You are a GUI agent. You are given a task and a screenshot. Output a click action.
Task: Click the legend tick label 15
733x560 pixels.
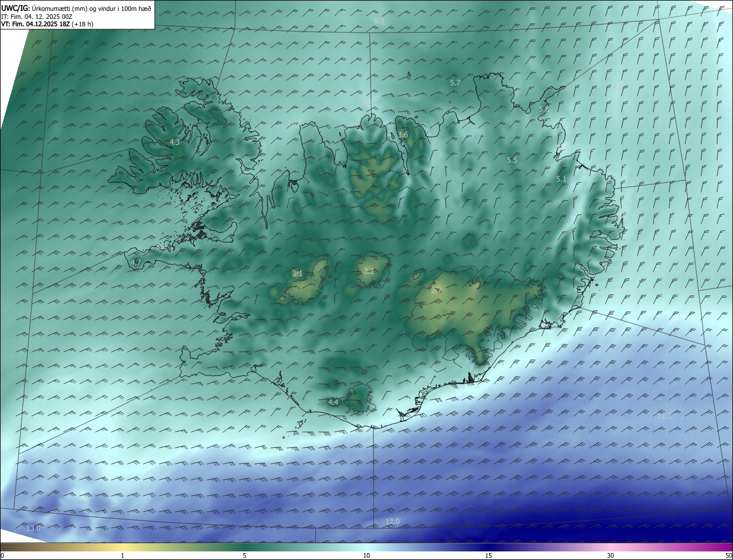(x=488, y=555)
